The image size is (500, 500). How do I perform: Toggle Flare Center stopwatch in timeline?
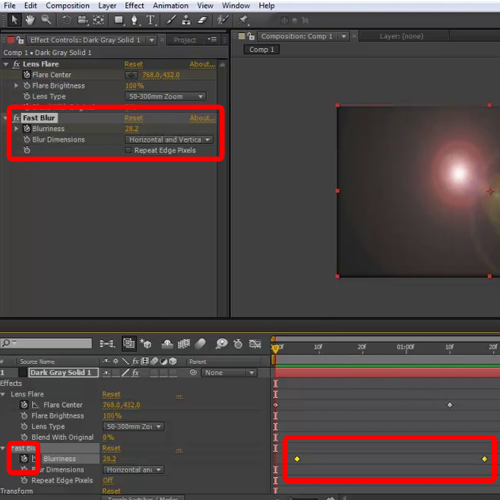[x=24, y=405]
